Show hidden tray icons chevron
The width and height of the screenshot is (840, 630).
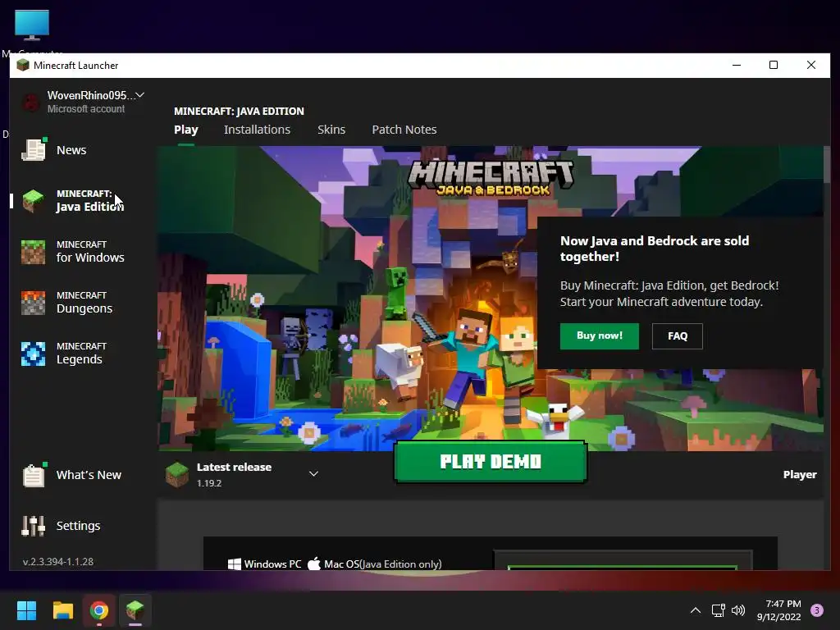[x=696, y=610]
